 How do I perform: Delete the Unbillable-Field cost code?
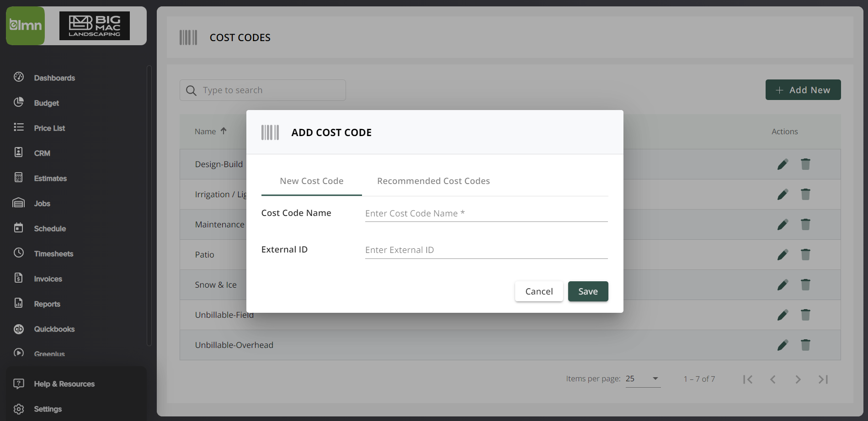[x=805, y=315]
